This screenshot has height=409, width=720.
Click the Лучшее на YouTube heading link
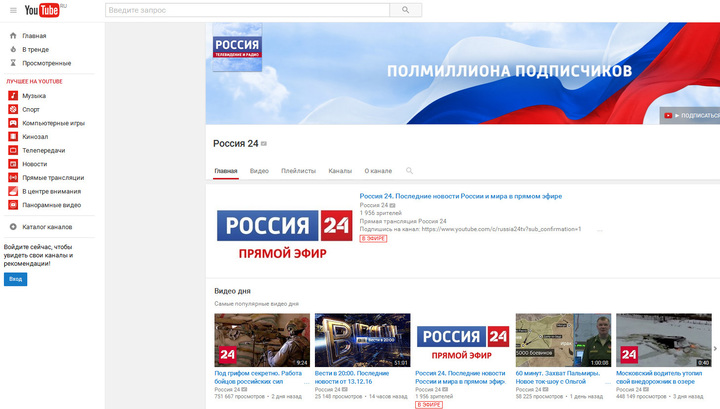34,81
